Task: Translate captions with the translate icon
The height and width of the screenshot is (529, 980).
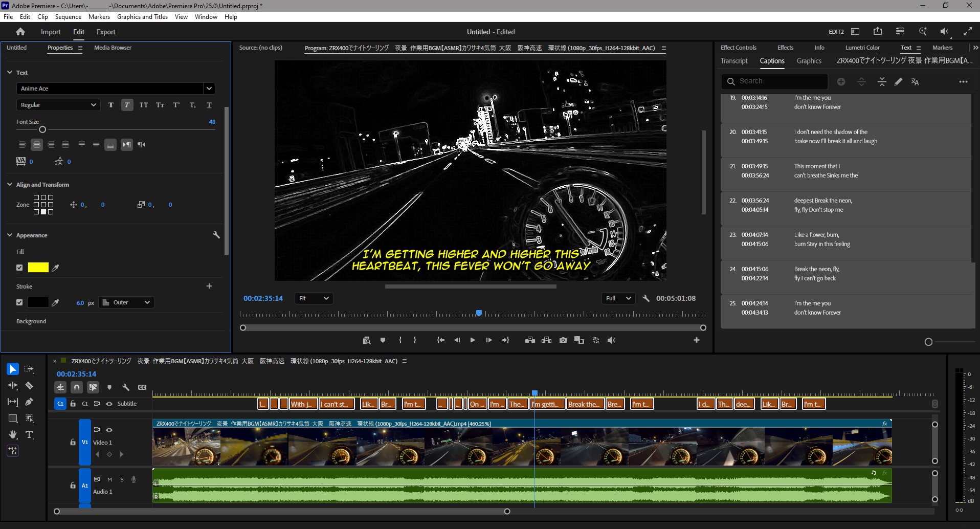Action: (x=915, y=82)
